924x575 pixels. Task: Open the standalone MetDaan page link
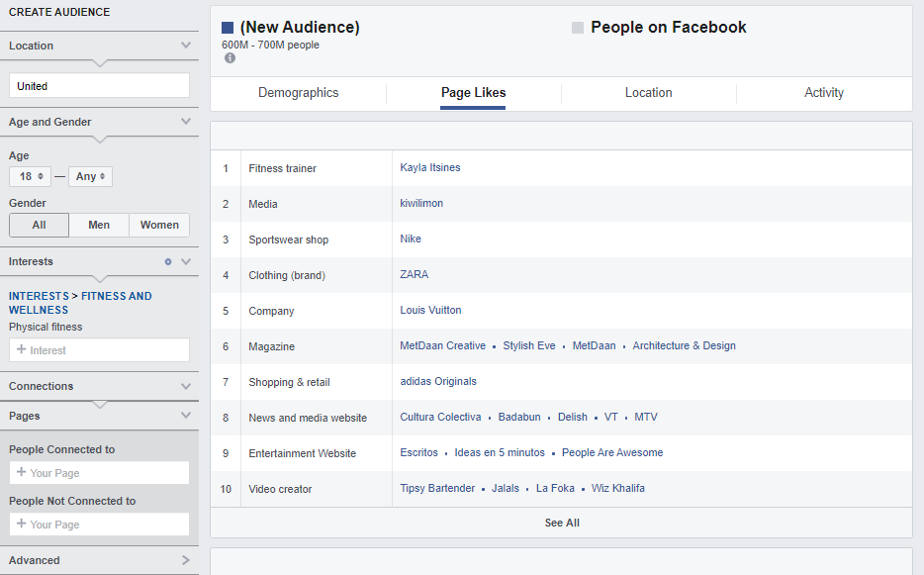click(594, 345)
